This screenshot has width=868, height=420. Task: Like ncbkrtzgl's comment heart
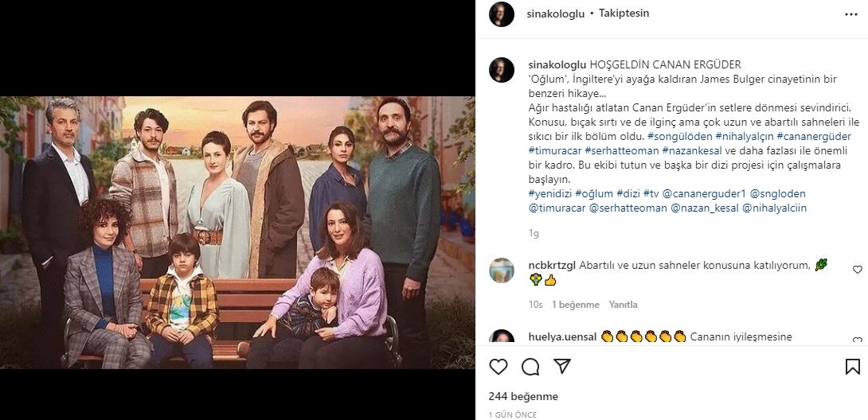pos(857,270)
